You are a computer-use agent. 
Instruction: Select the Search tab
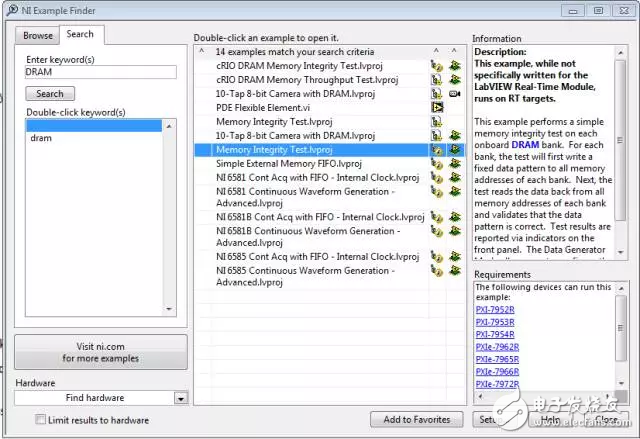click(x=80, y=34)
